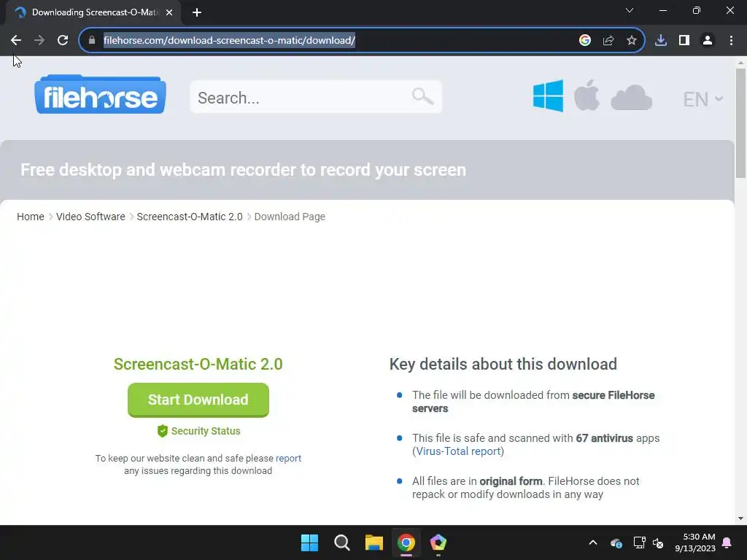
Task: Toggle Chrome side panel
Action: point(684,41)
